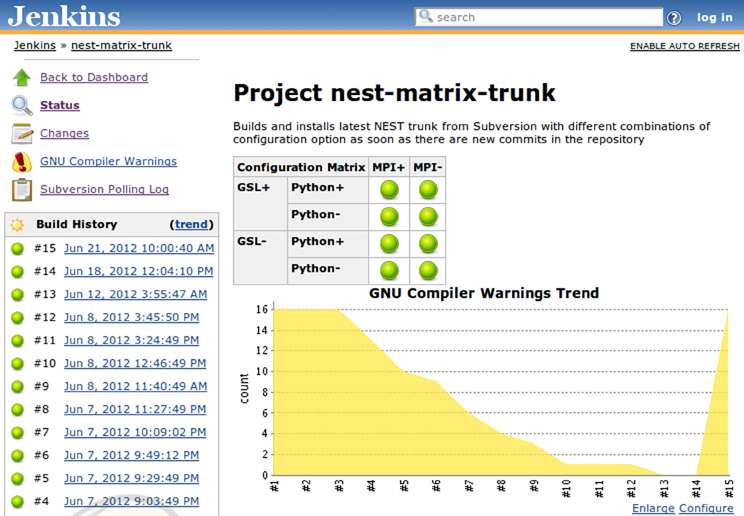
Task: Open build Jun 7, 2012 9:03:49 PM
Action: 131,501
